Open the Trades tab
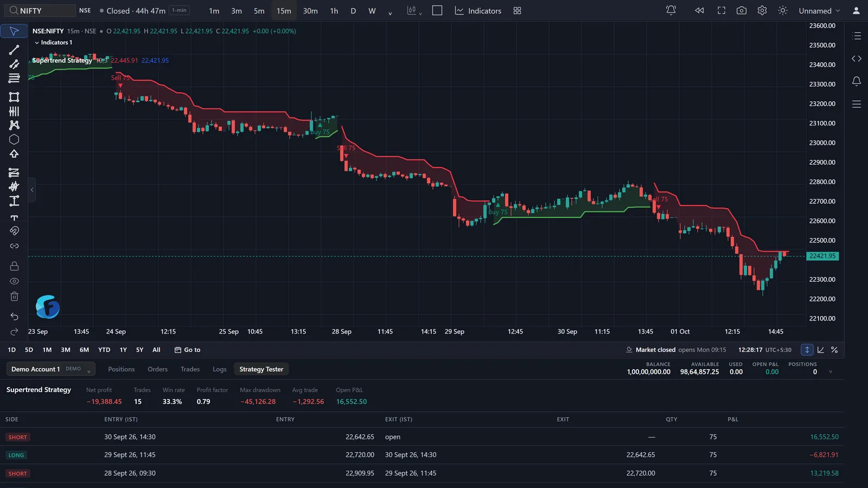 pos(190,369)
